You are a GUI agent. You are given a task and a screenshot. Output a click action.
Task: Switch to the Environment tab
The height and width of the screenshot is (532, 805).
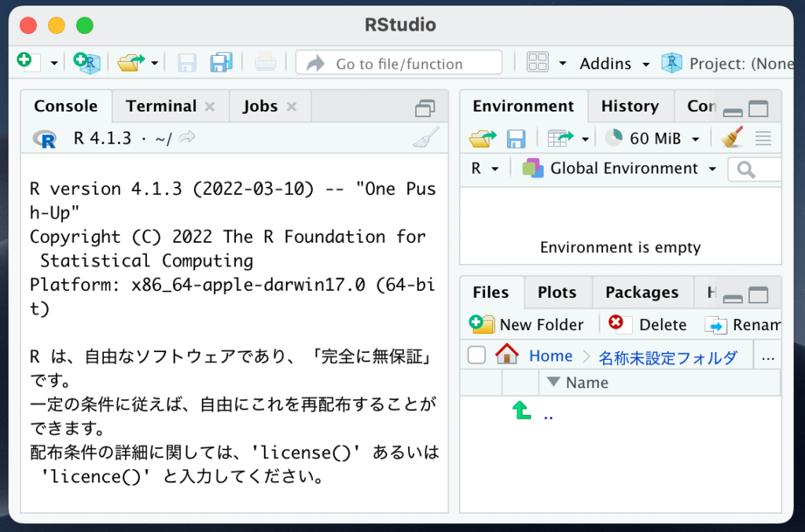[x=523, y=106]
